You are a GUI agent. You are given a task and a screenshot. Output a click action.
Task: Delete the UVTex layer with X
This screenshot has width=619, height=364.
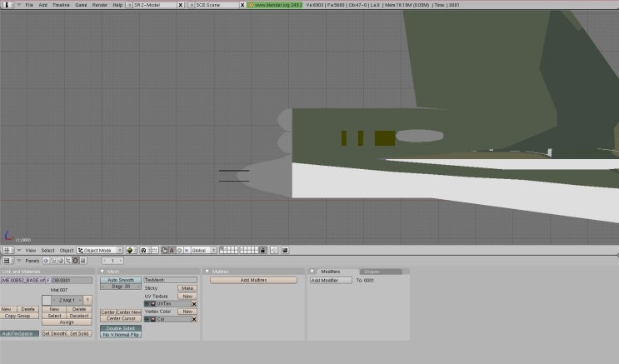(x=194, y=304)
